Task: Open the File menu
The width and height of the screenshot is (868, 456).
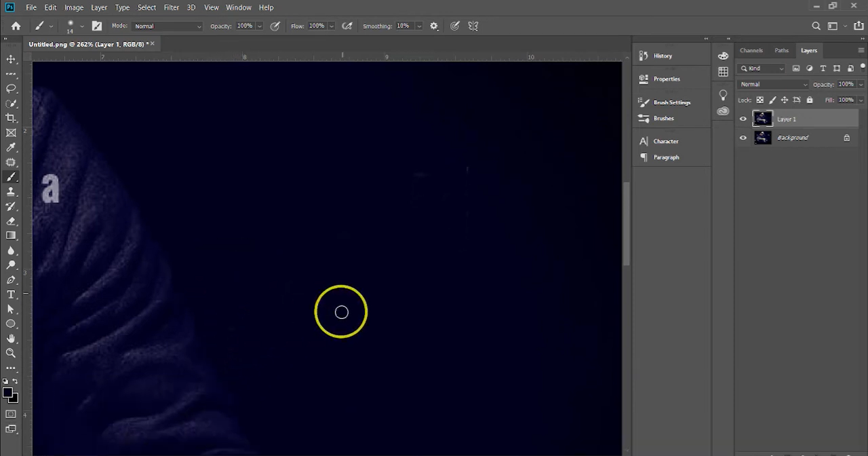Action: 31,7
